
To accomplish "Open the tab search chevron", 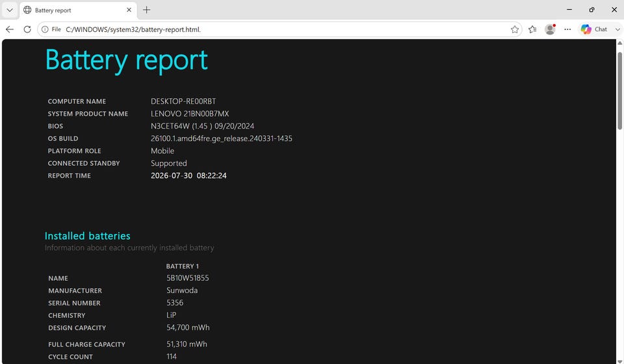I will [10, 10].
